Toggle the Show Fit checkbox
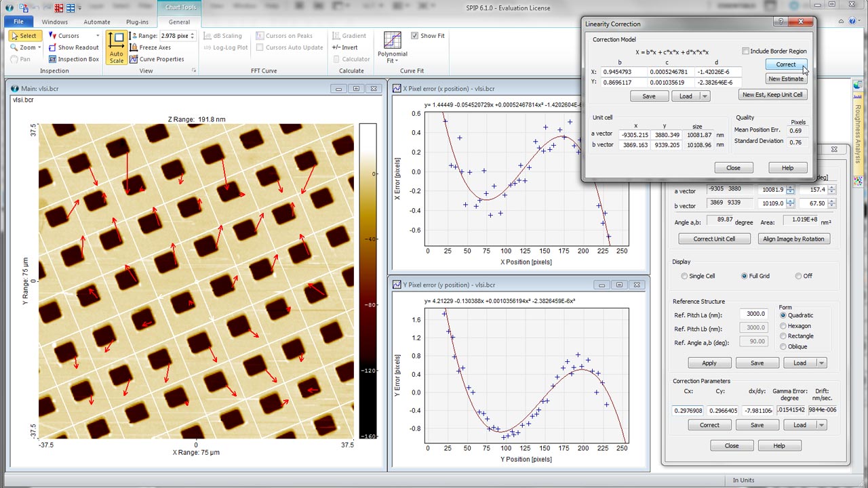 pos(414,36)
